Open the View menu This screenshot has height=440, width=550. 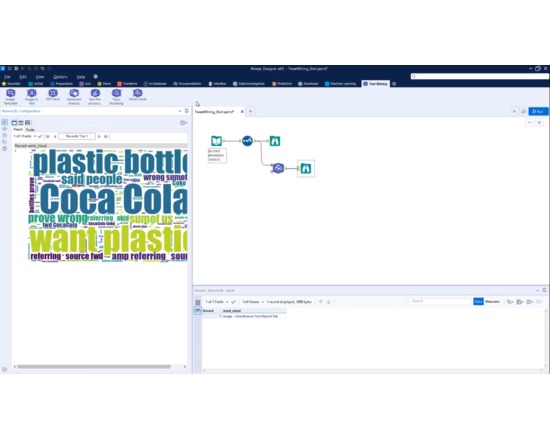click(x=40, y=76)
